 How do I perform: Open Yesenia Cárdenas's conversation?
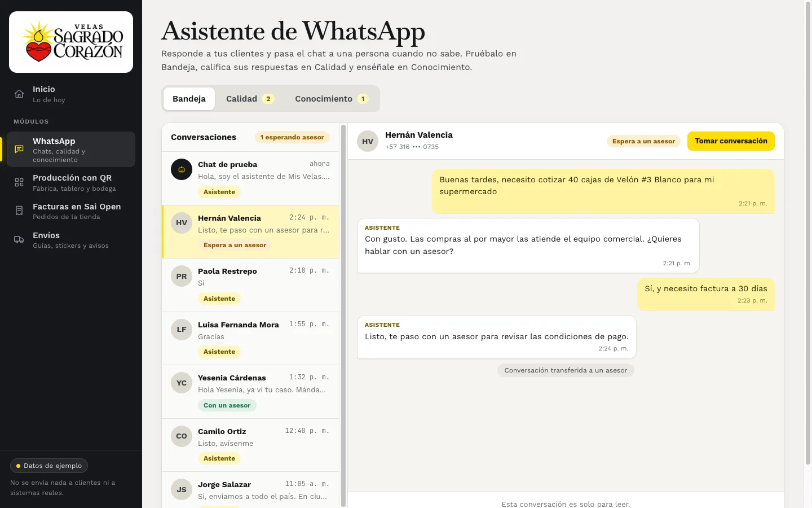tap(250, 392)
